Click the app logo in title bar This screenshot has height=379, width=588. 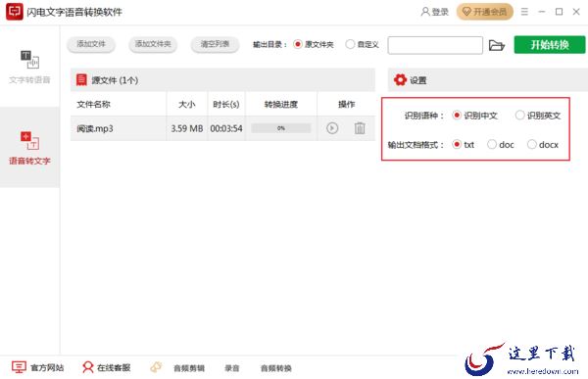15,12
